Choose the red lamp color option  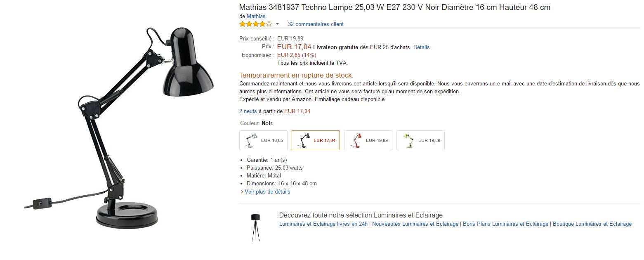pos(368,140)
